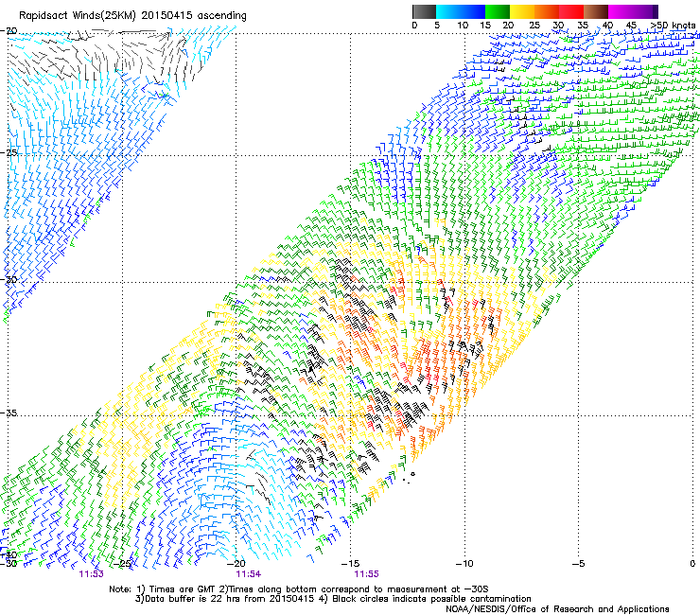Click the magenta 40-45 knots legend swatch

(x=621, y=11)
